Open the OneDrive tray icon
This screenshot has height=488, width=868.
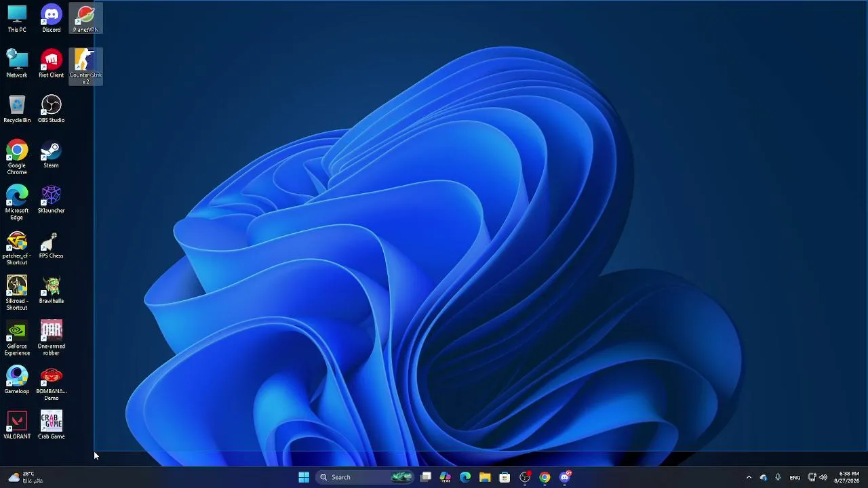(x=764, y=477)
